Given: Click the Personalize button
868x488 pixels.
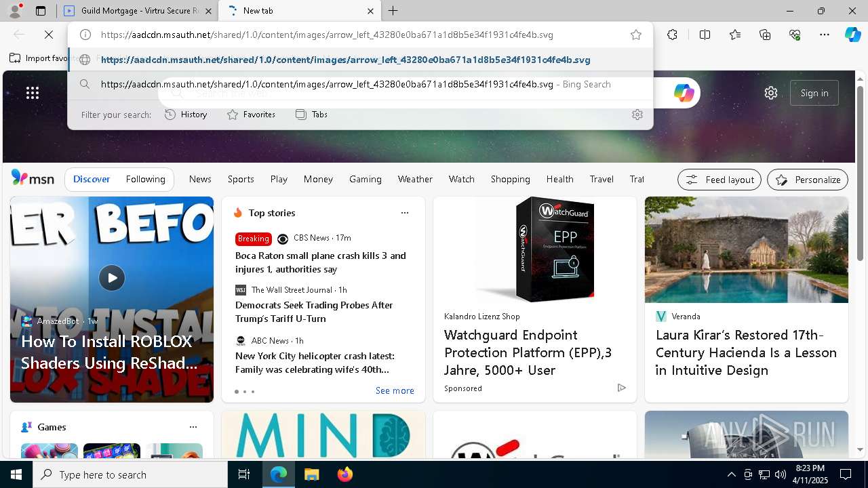Looking at the screenshot, I should (808, 180).
